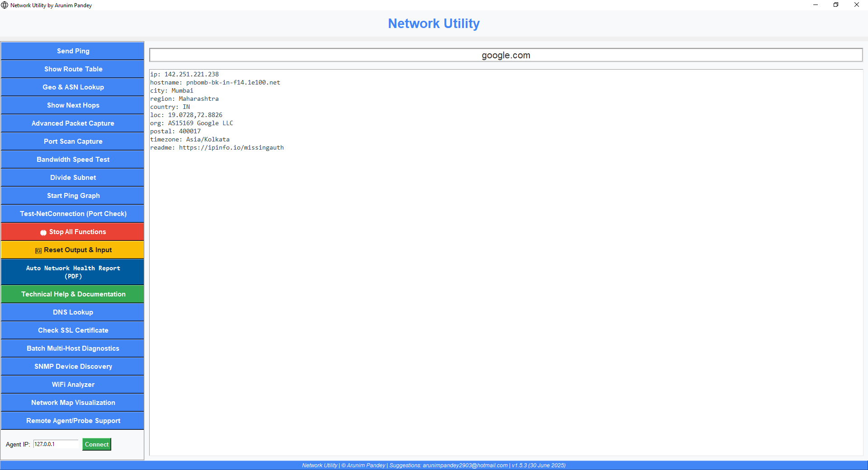Click the Agent IP input field
Screen dimensions: 868x470
[x=56, y=444]
